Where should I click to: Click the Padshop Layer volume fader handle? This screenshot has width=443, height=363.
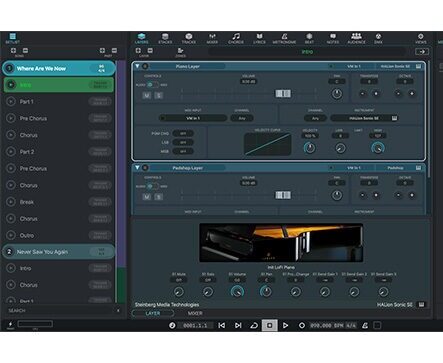[x=283, y=195]
